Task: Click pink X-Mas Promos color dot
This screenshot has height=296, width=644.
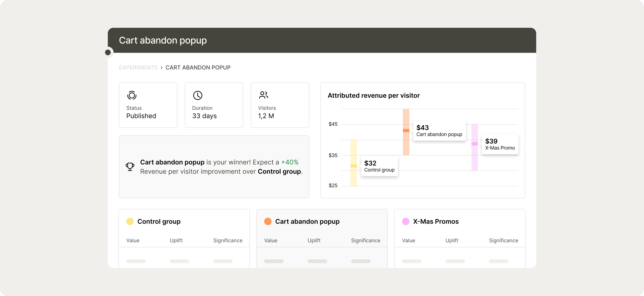Action: coord(406,221)
